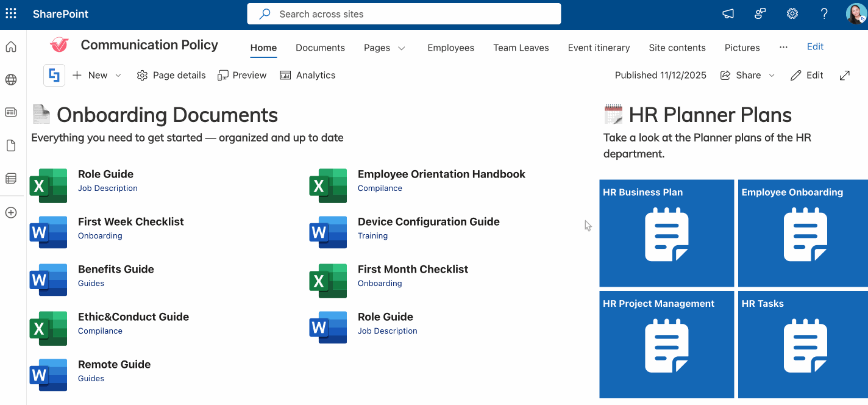The image size is (868, 405).
Task: Expand the Share dropdown chevron
Action: tap(771, 75)
